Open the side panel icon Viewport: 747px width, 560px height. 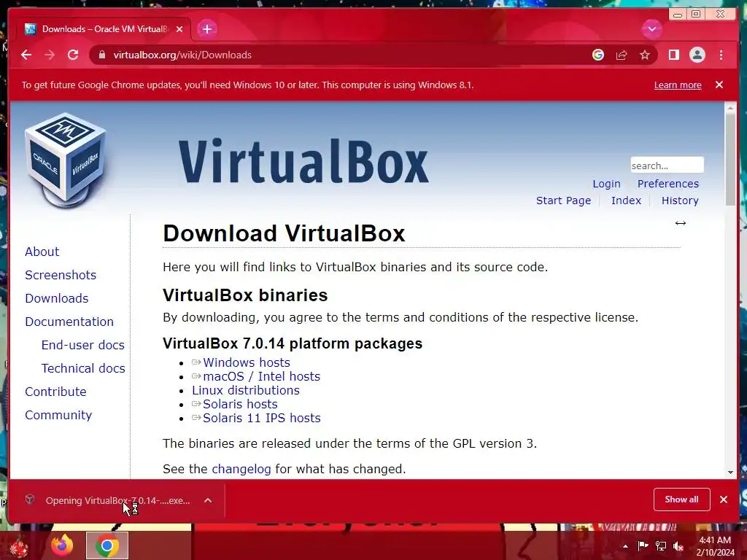[x=673, y=55]
